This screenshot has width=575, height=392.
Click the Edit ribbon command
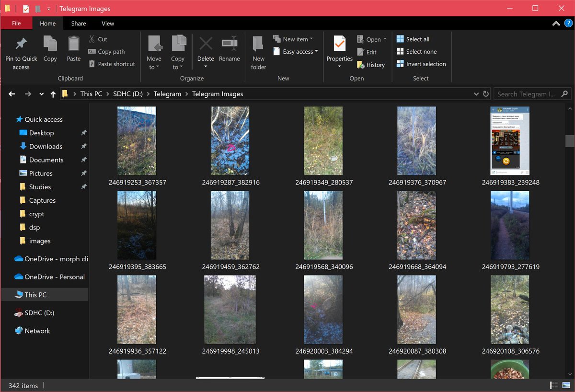[x=367, y=52]
